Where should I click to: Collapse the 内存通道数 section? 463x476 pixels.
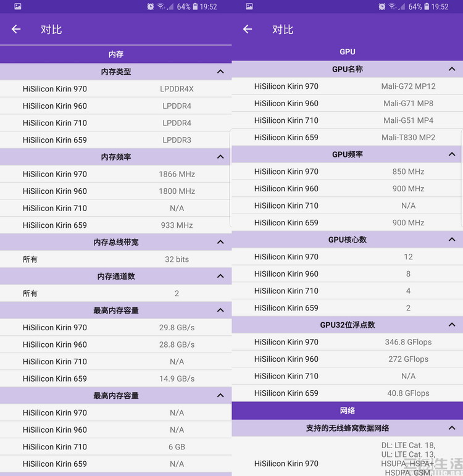[220, 276]
